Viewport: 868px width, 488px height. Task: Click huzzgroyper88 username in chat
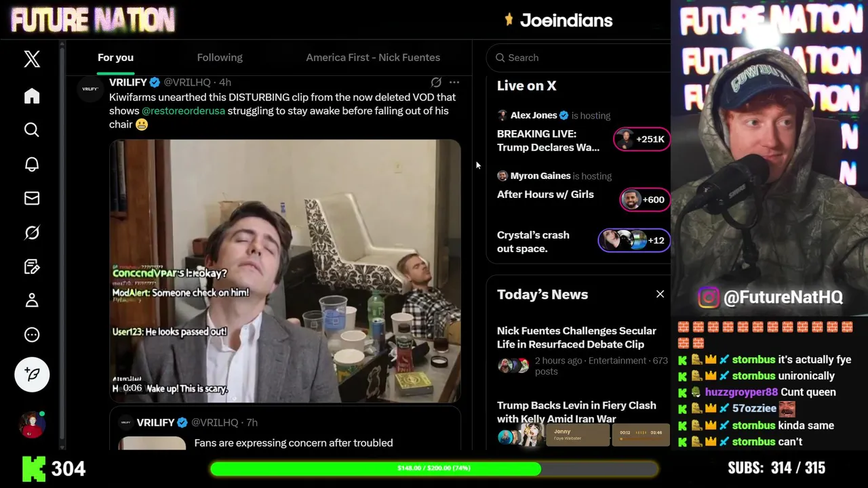pyautogui.click(x=741, y=392)
